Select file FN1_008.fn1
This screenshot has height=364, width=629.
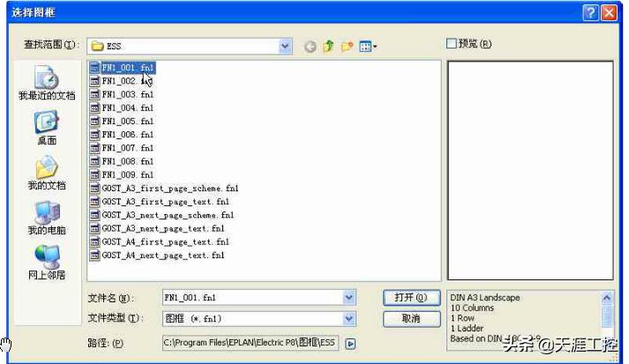click(x=123, y=161)
